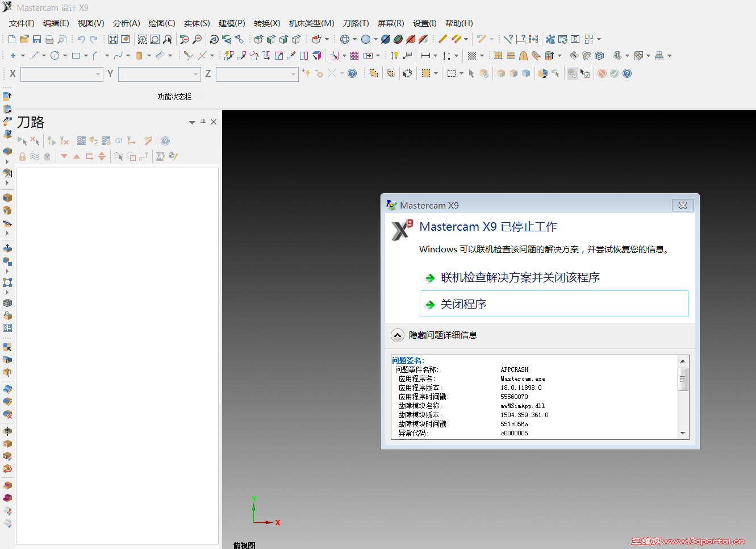Click the Print icon

pyautogui.click(x=49, y=39)
